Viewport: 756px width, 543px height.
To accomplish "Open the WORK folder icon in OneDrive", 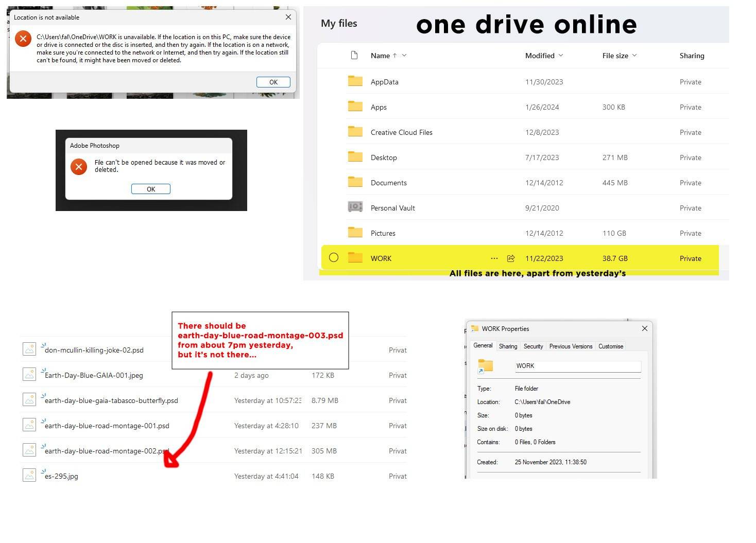I will click(x=355, y=257).
